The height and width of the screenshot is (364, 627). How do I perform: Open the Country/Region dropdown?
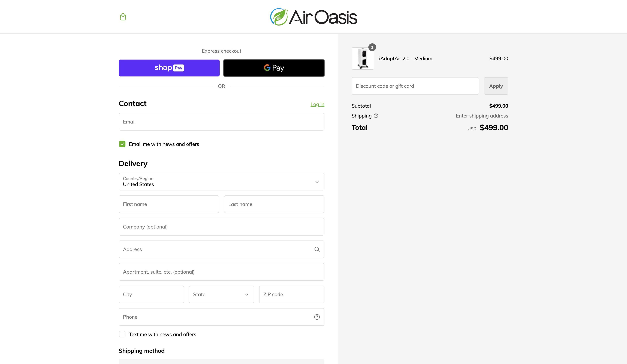click(221, 182)
